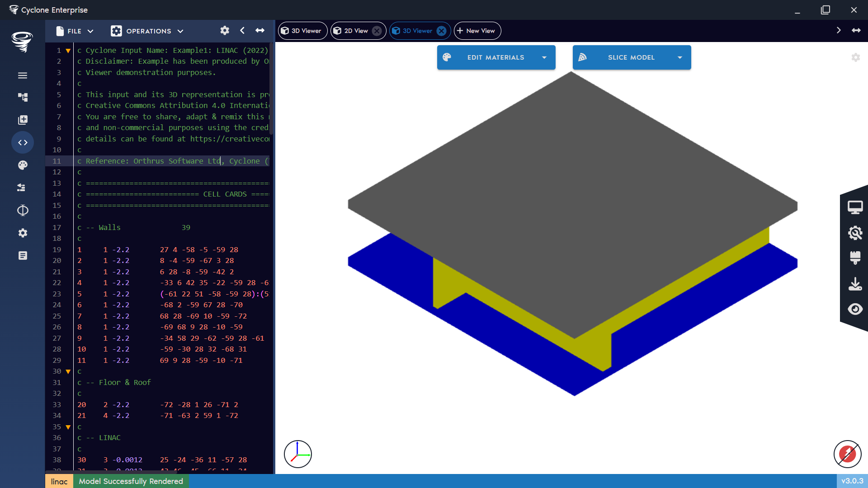
Task: Open the geometry hierarchy icon in sidebar
Action: tap(23, 97)
